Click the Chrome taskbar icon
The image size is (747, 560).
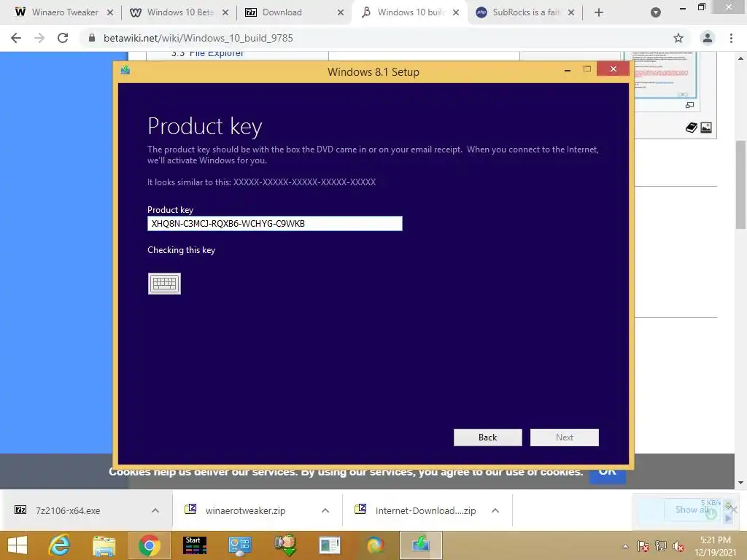(149, 545)
